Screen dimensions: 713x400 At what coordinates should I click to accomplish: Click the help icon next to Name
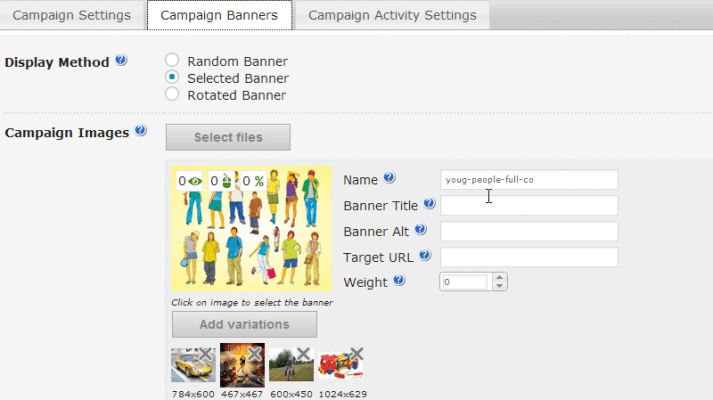(x=389, y=178)
